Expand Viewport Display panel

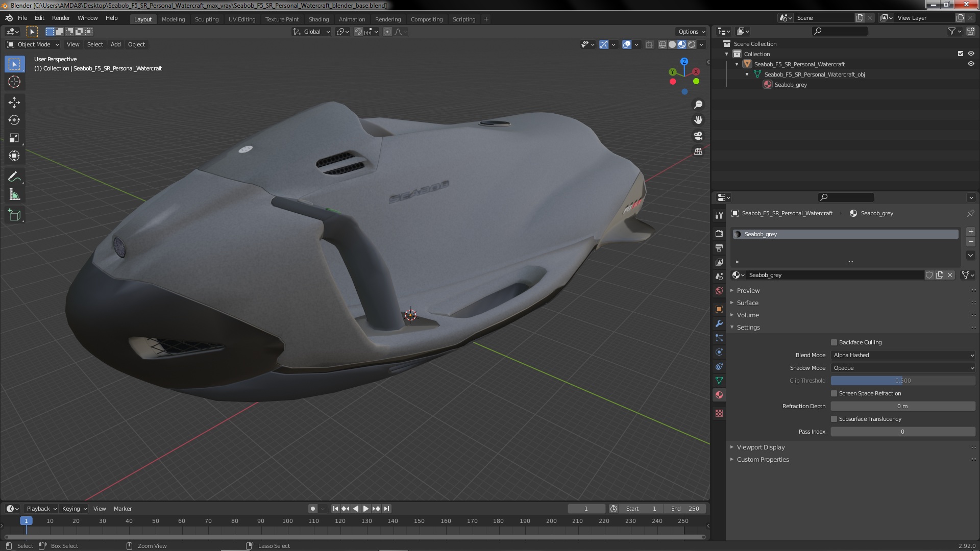760,447
